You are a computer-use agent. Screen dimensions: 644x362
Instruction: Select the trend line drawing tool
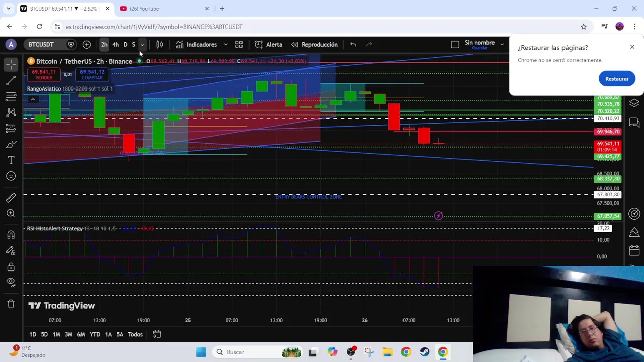pyautogui.click(x=11, y=80)
